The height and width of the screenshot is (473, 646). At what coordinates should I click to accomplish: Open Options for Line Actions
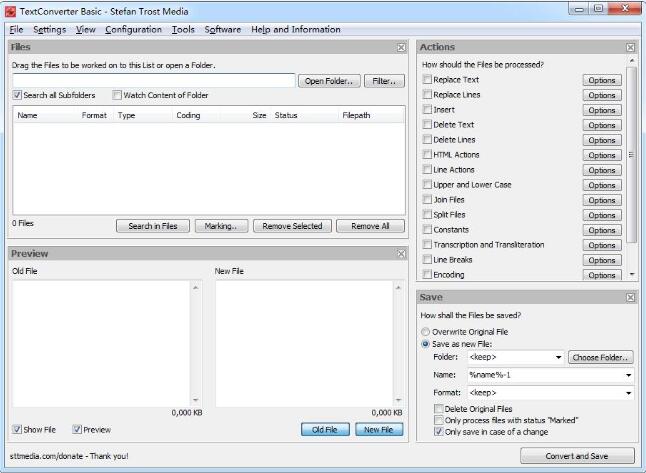pyautogui.click(x=602, y=170)
